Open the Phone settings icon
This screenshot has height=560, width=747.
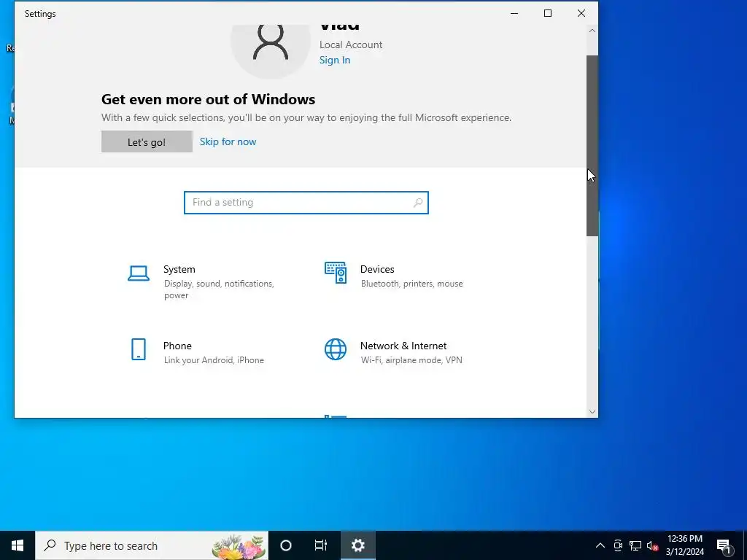(x=138, y=349)
